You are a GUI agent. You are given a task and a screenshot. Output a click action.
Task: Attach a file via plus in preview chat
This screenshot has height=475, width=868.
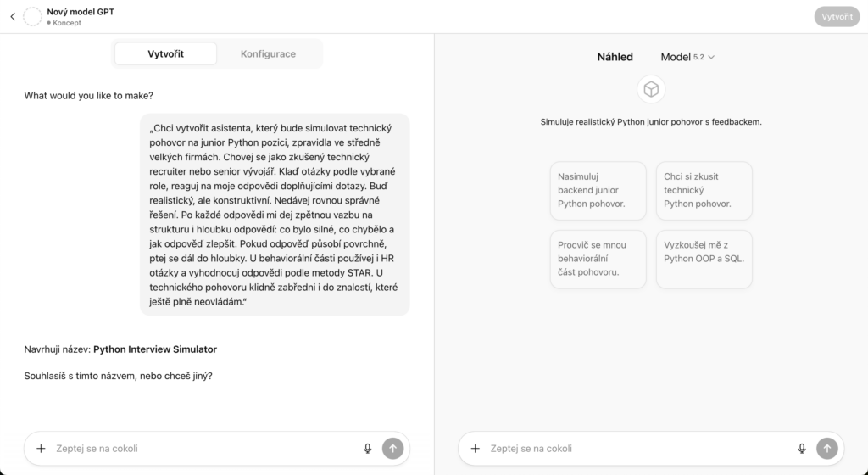[x=475, y=449]
